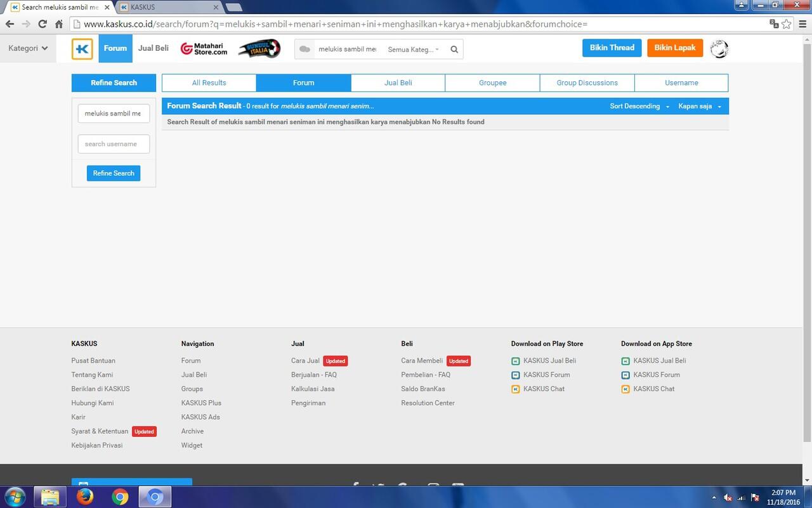The height and width of the screenshot is (508, 812).
Task: Open the KASKUS Plus footer link
Action: pyautogui.click(x=201, y=403)
